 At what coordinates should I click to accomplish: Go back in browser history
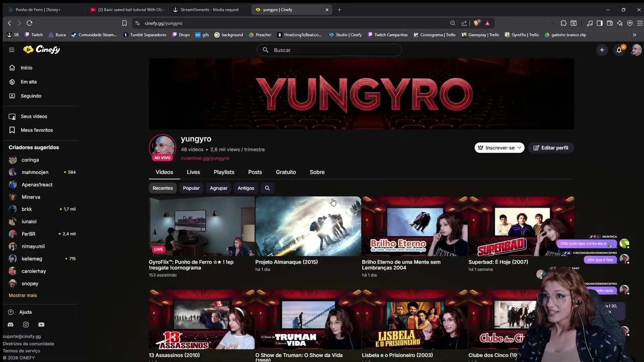9,23
